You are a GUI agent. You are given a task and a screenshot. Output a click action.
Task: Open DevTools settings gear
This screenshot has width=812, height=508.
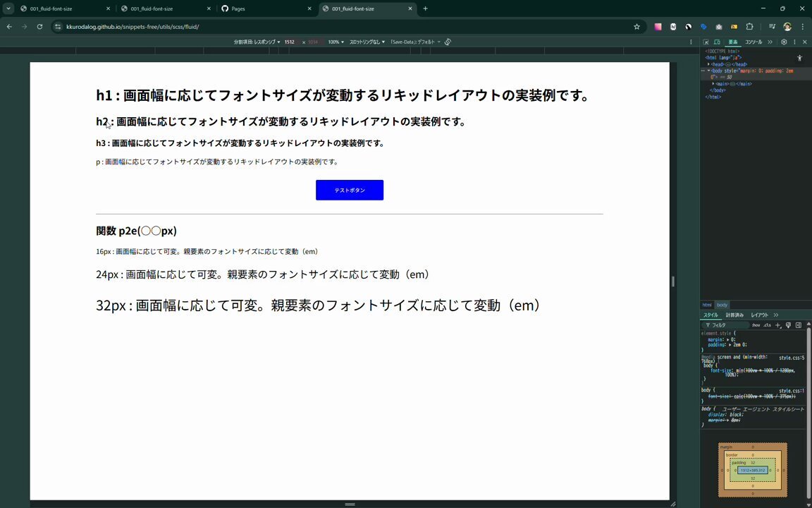tap(784, 42)
